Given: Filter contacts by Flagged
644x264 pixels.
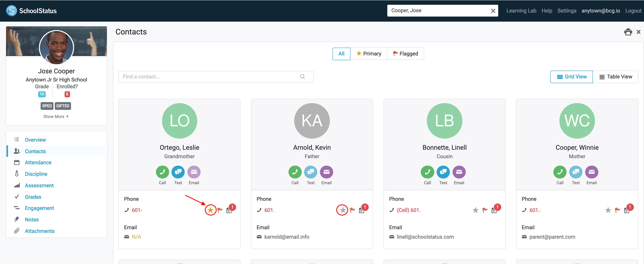Looking at the screenshot, I should click(x=405, y=54).
